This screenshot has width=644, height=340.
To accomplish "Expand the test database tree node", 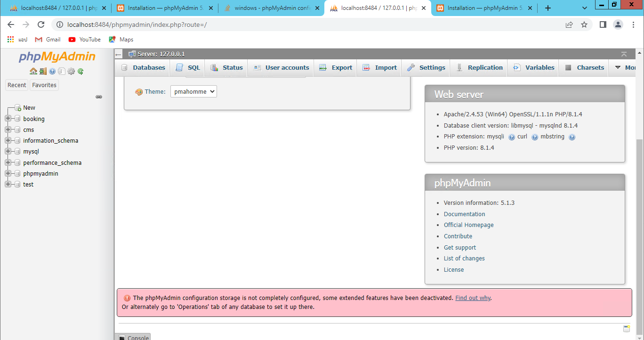I will tap(8, 184).
